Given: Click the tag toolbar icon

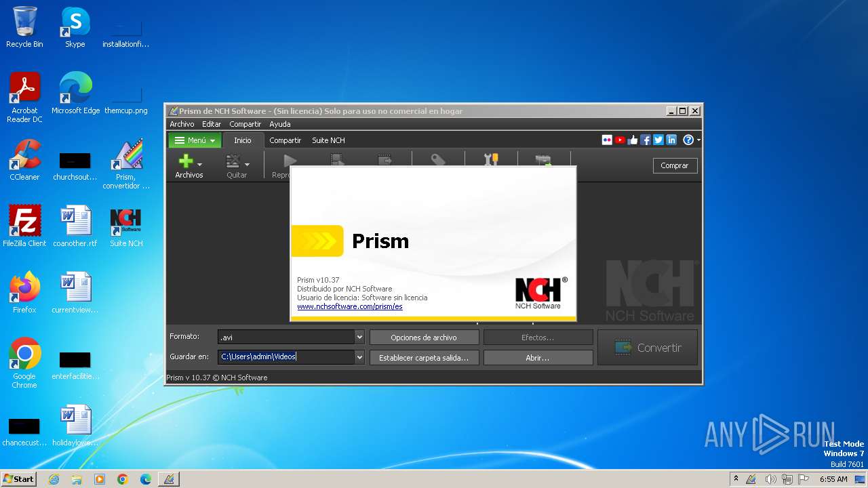Looking at the screenshot, I should [438, 160].
